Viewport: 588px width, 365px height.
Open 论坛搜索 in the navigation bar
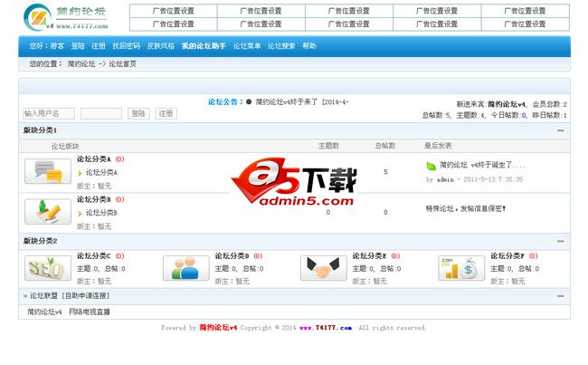281,46
